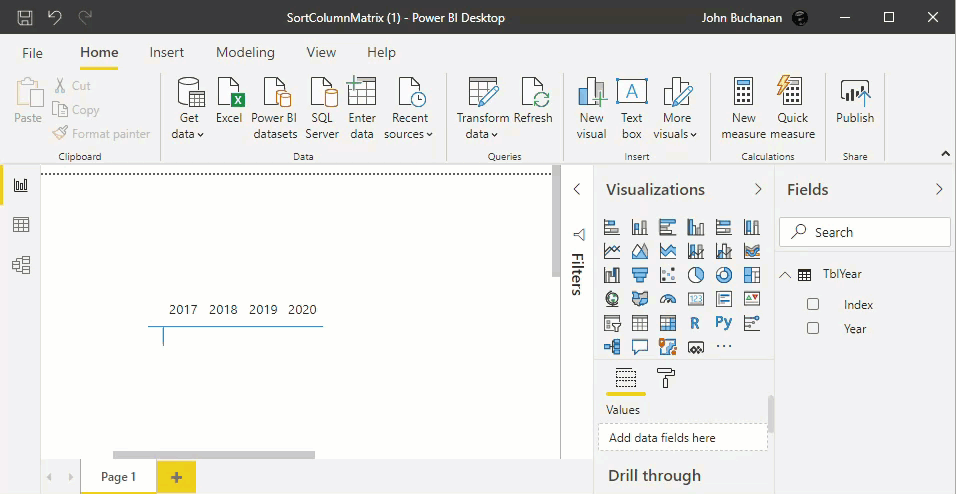Viewport: 956px width, 494px height.
Task: Select the ArcGIS Maps visual
Action: [668, 347]
